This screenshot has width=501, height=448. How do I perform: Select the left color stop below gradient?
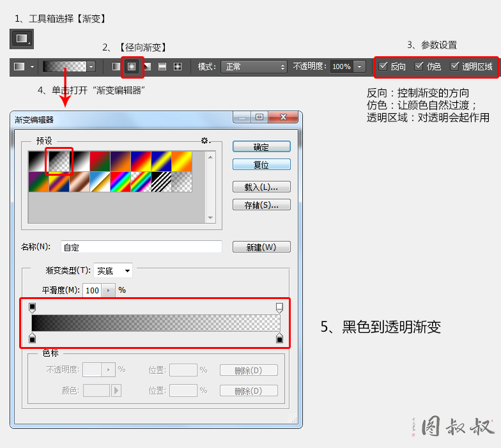(x=32, y=338)
